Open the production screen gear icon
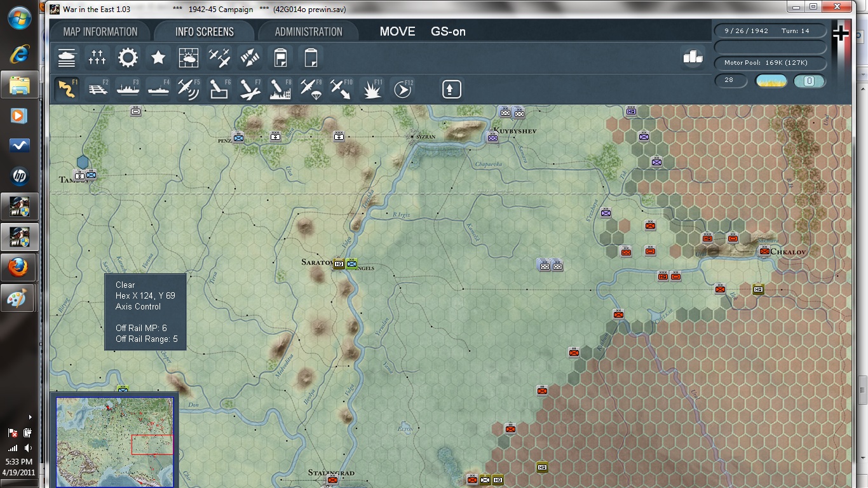 [128, 58]
